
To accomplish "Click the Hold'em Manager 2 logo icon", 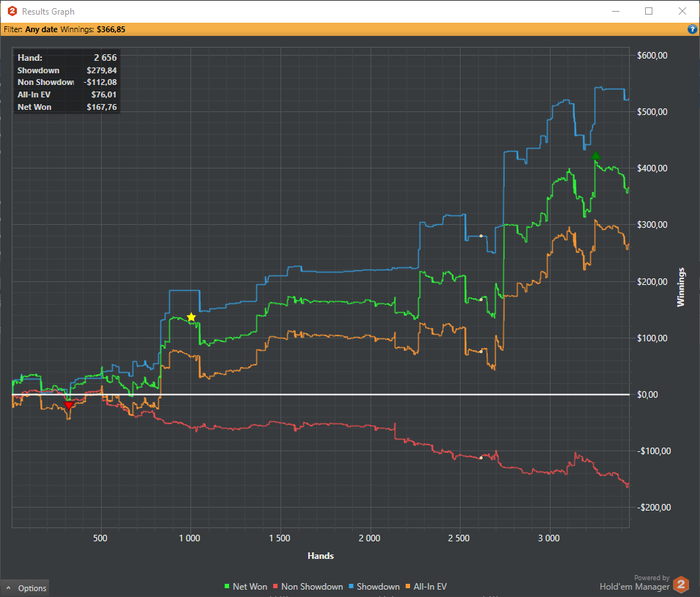I will pos(681,584).
